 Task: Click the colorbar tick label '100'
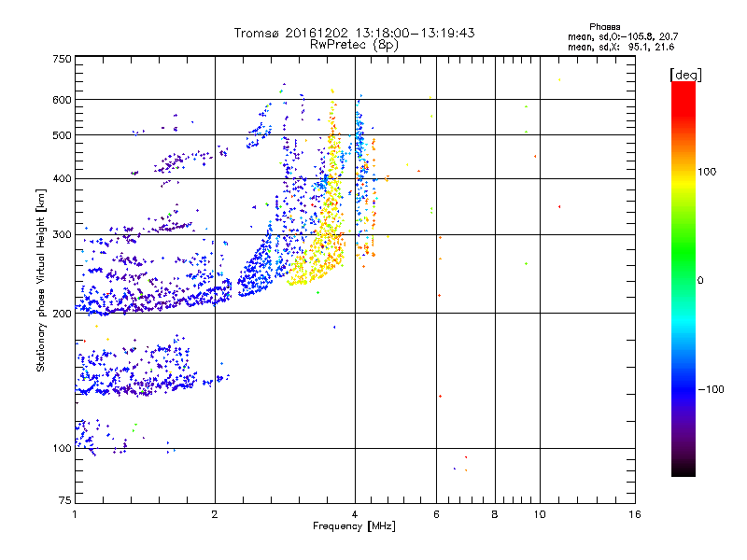pyautogui.click(x=707, y=172)
